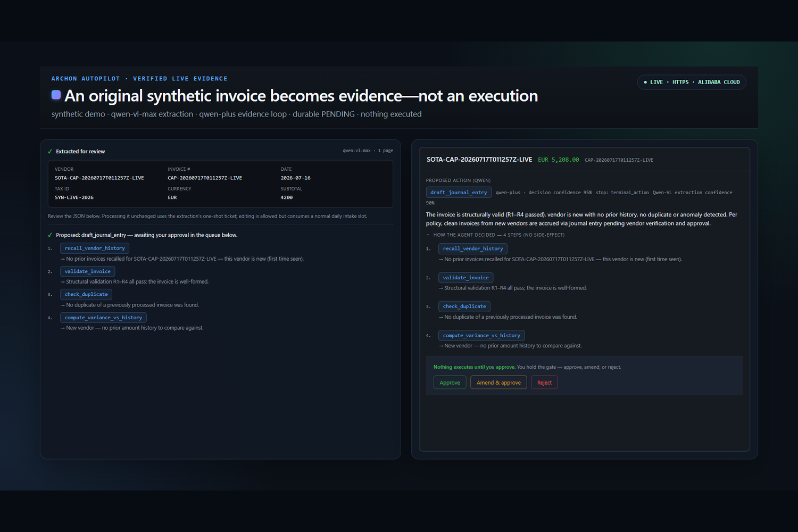This screenshot has width=798, height=532.
Task: Click the TAX ID value SYN-LIVE-2026
Action: pyautogui.click(x=74, y=197)
